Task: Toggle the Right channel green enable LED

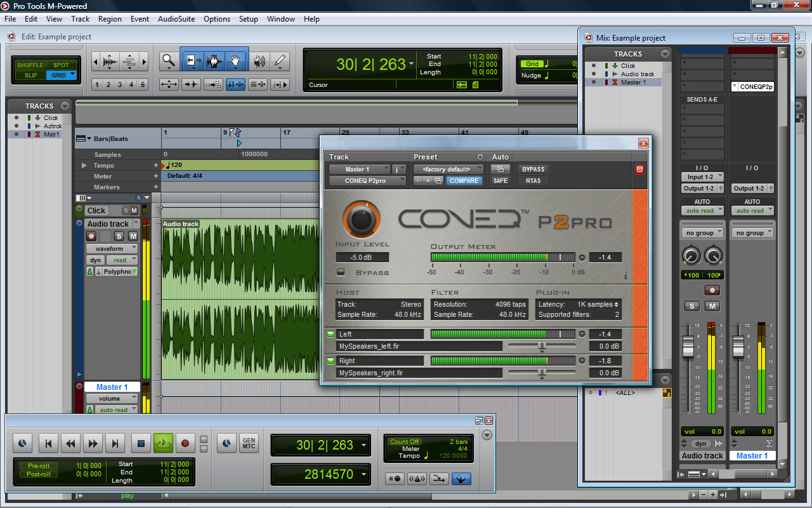Action: tap(330, 361)
